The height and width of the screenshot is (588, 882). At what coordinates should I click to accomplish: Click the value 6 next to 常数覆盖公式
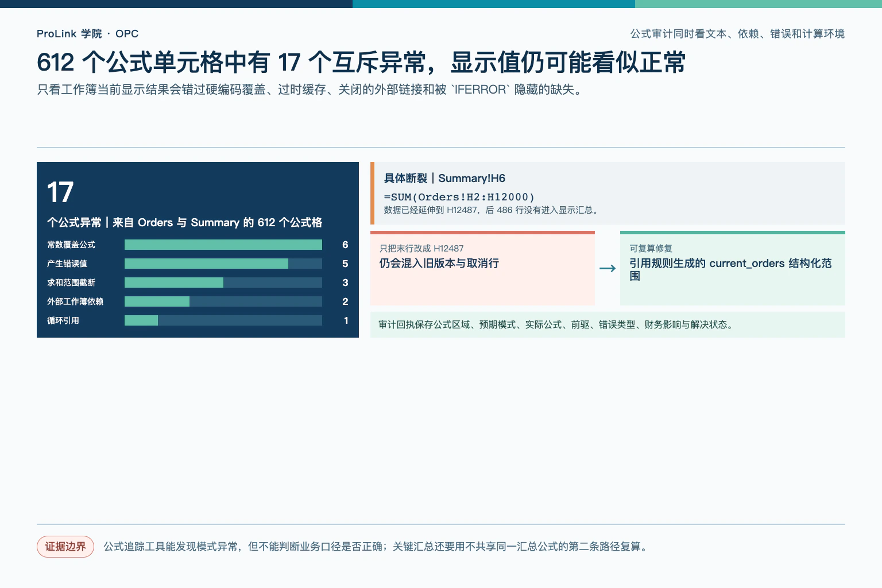[x=345, y=245]
